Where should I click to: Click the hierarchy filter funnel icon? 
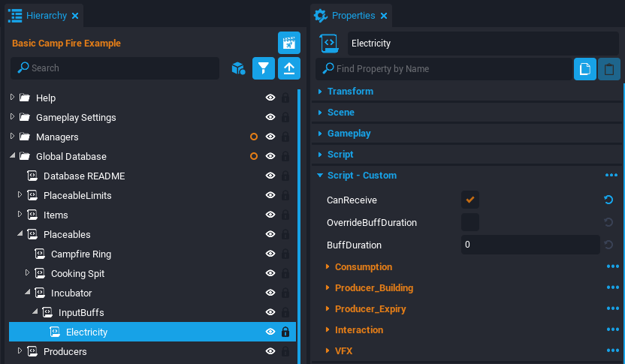point(263,68)
